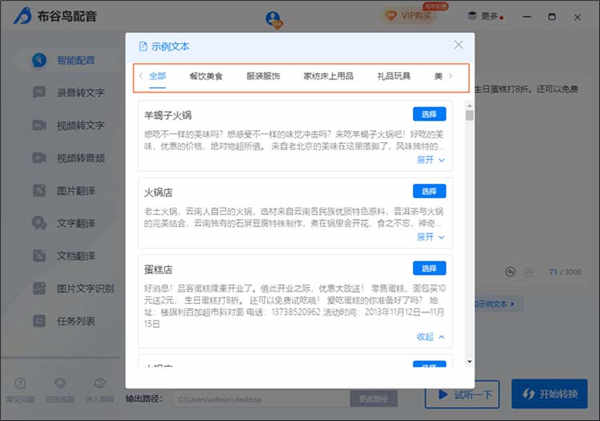600x421 pixels.
Task: Open 智能配音 label in sidebar
Action: pos(76,60)
